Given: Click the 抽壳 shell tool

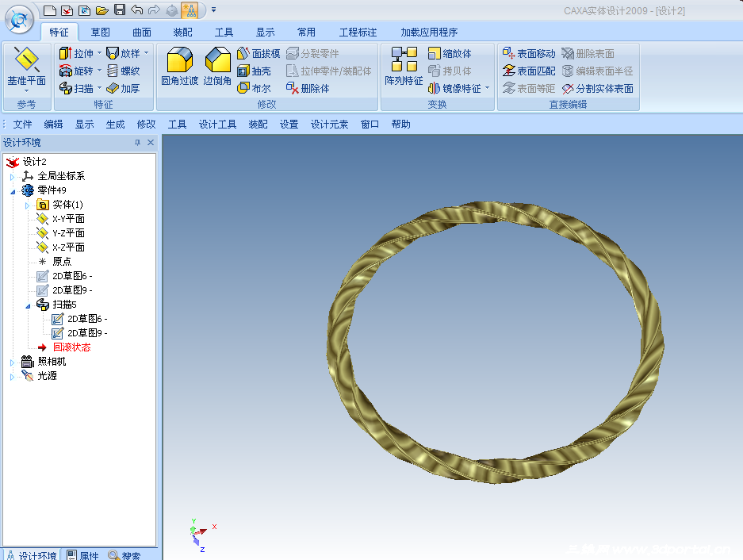Looking at the screenshot, I should tap(254, 71).
